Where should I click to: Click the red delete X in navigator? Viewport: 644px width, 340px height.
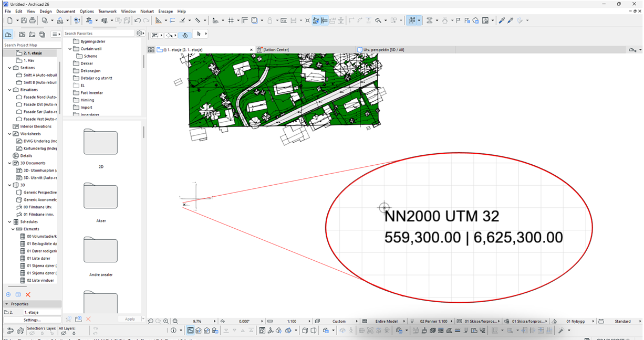(x=28, y=295)
